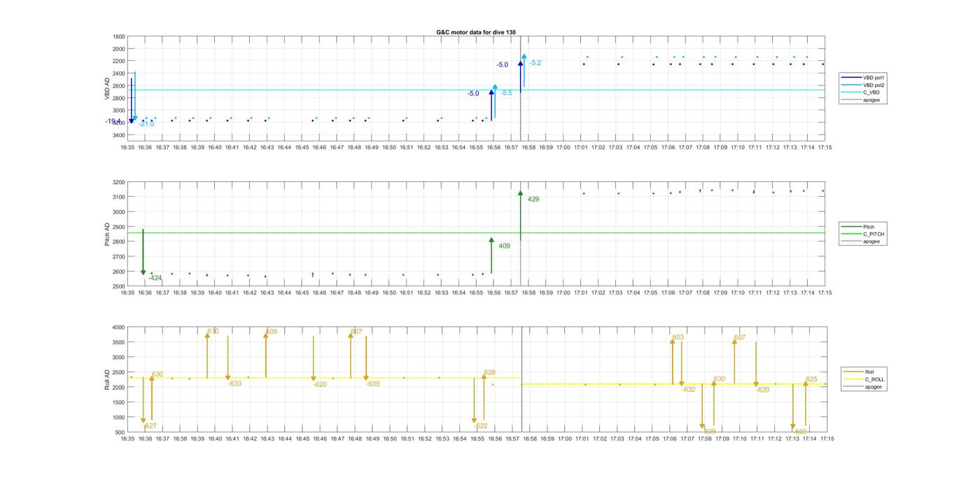Click the '-5.5' light blue data label
Screen dimensions: 980x485
pos(506,93)
